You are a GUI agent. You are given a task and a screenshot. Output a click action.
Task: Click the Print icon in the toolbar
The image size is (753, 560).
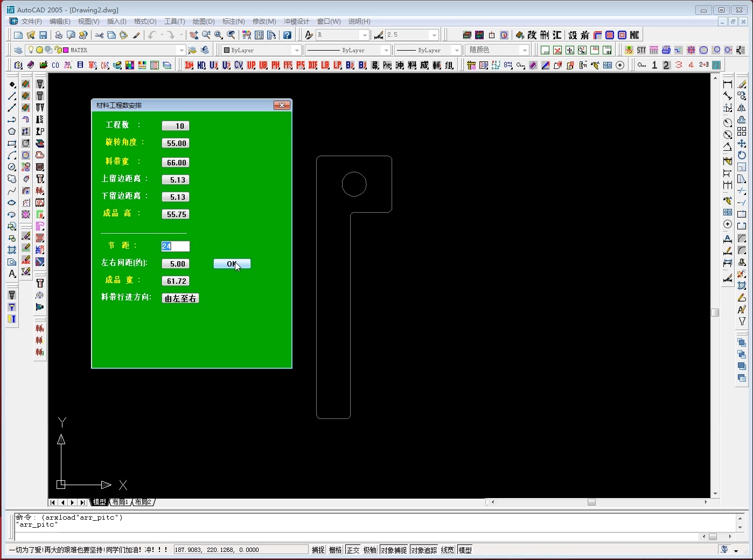(59, 35)
